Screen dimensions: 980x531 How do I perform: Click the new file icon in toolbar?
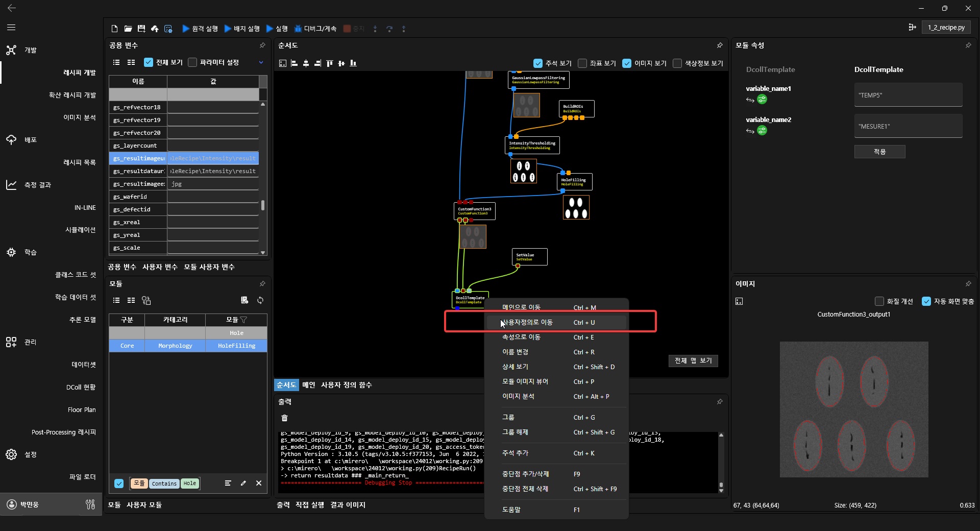click(x=114, y=29)
